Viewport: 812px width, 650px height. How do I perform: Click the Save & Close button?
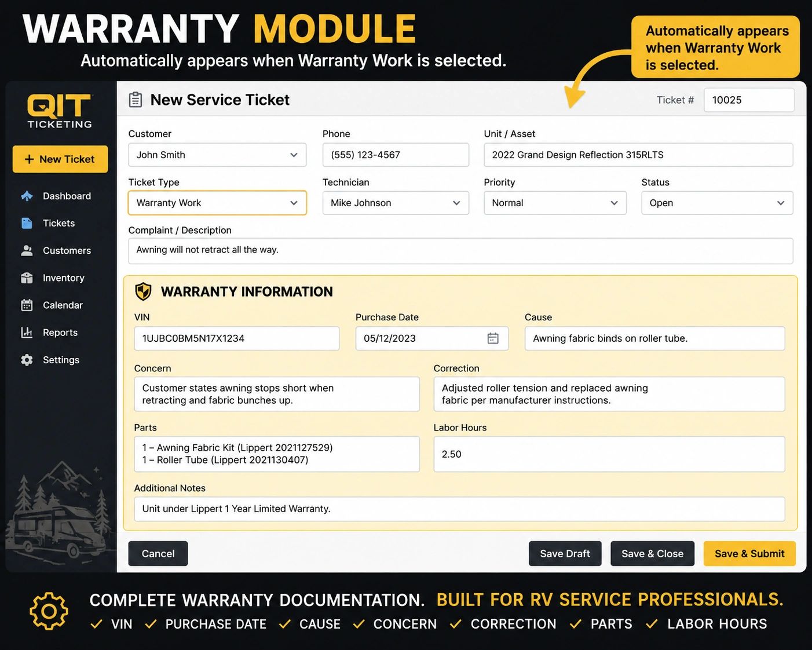[653, 554]
